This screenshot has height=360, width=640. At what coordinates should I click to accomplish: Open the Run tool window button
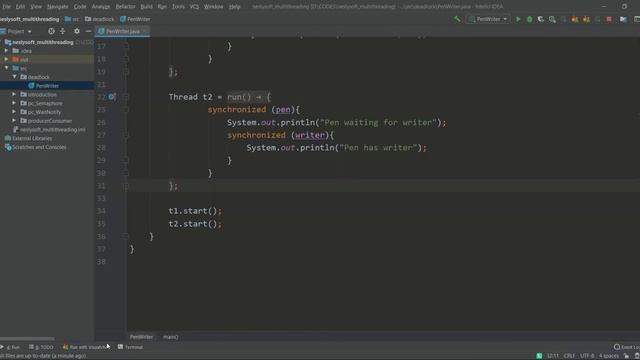(11, 347)
